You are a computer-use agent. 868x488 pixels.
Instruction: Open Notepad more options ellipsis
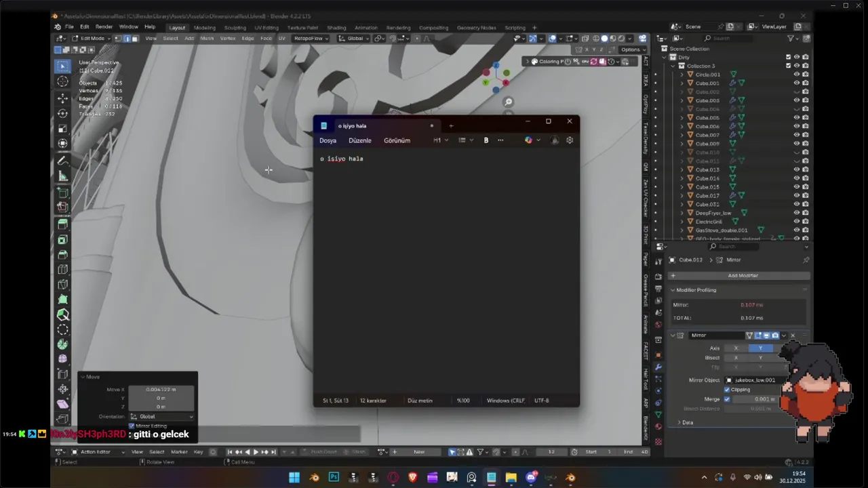[500, 140]
